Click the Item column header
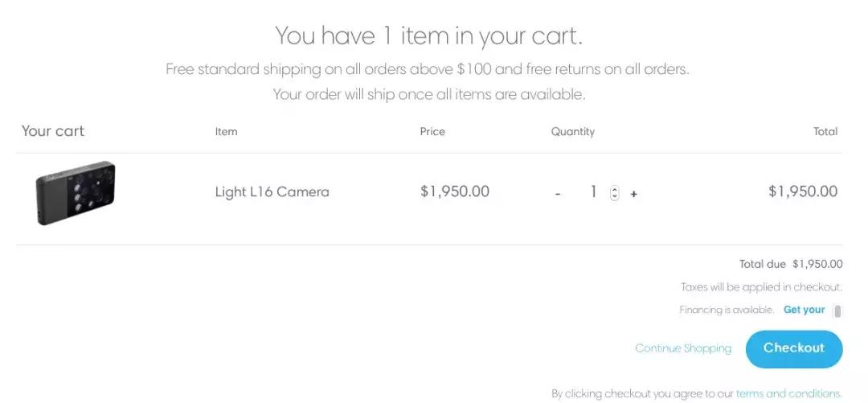The height and width of the screenshot is (403, 868). (226, 132)
